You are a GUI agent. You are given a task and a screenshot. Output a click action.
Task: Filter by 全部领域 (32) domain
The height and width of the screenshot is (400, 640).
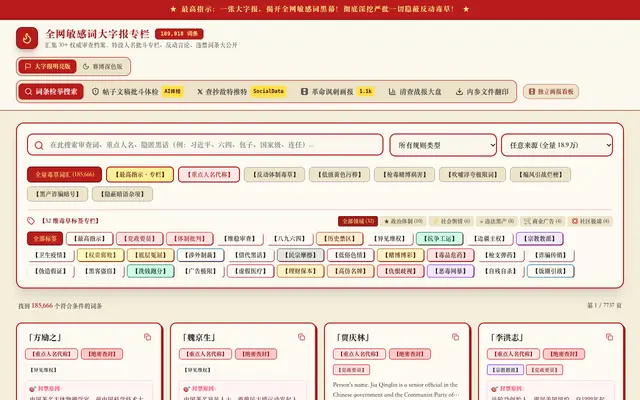pyautogui.click(x=358, y=221)
